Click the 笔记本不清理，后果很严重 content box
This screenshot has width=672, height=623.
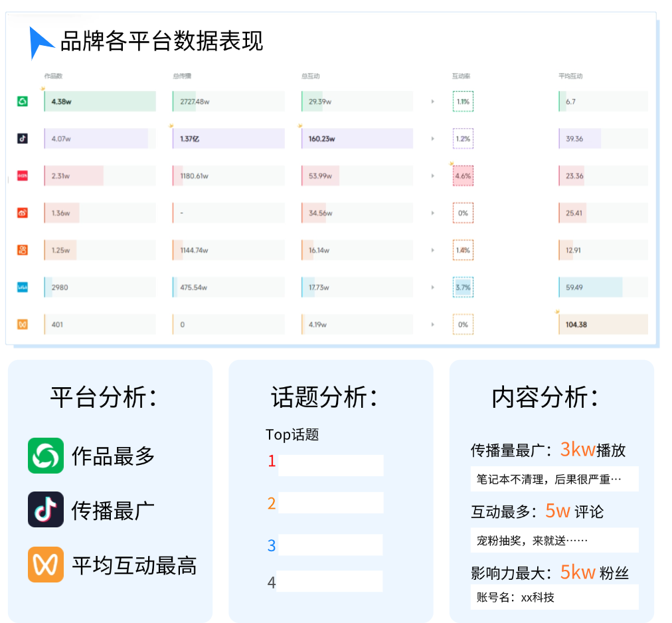pos(554,479)
